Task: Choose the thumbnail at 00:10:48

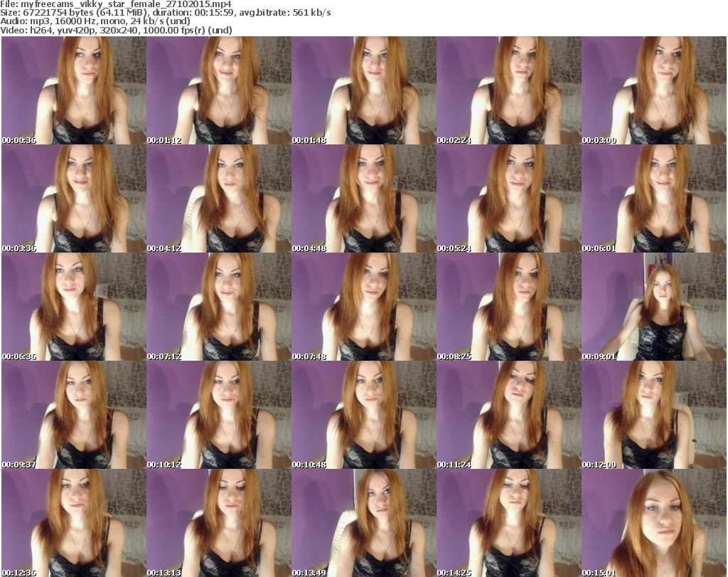Action: pos(363,415)
